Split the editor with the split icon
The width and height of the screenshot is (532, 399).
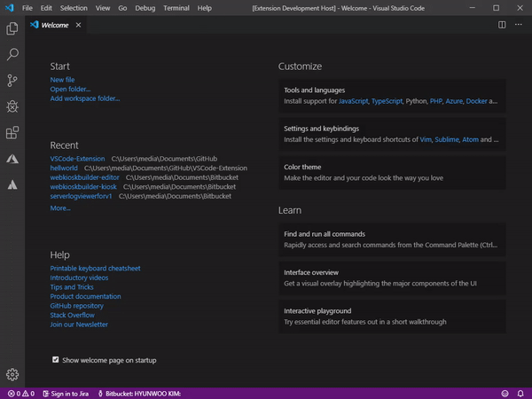click(x=502, y=25)
